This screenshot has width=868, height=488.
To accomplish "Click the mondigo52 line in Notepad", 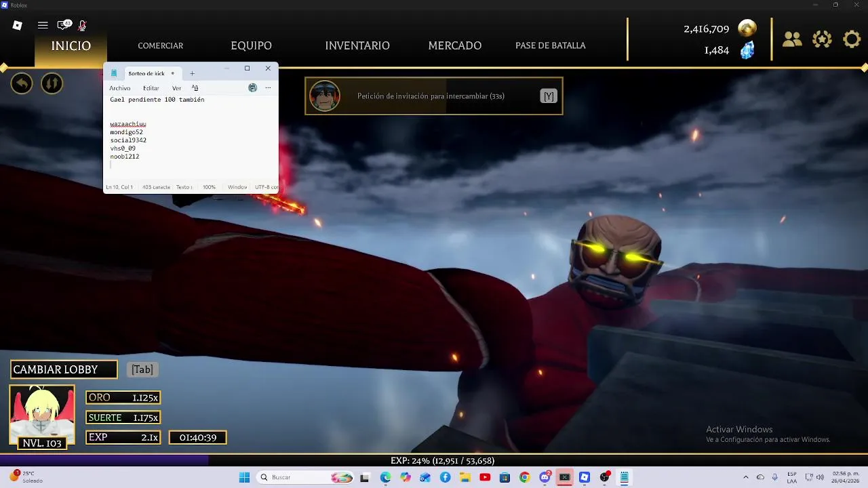I will click(127, 132).
